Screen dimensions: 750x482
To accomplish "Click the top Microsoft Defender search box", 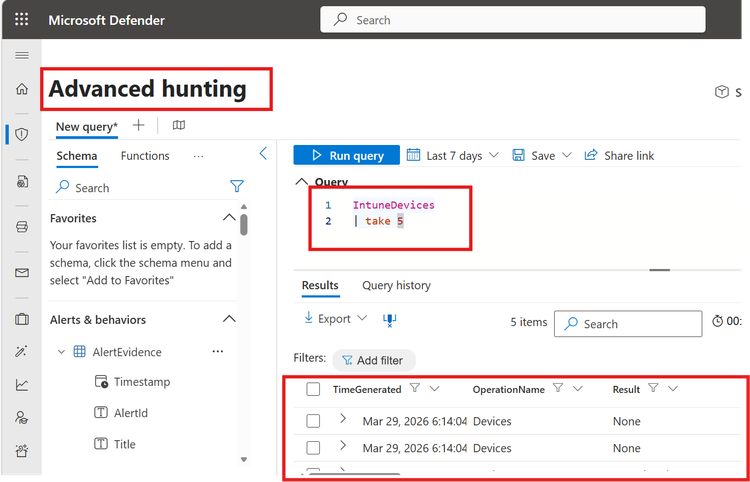I will 513,20.
